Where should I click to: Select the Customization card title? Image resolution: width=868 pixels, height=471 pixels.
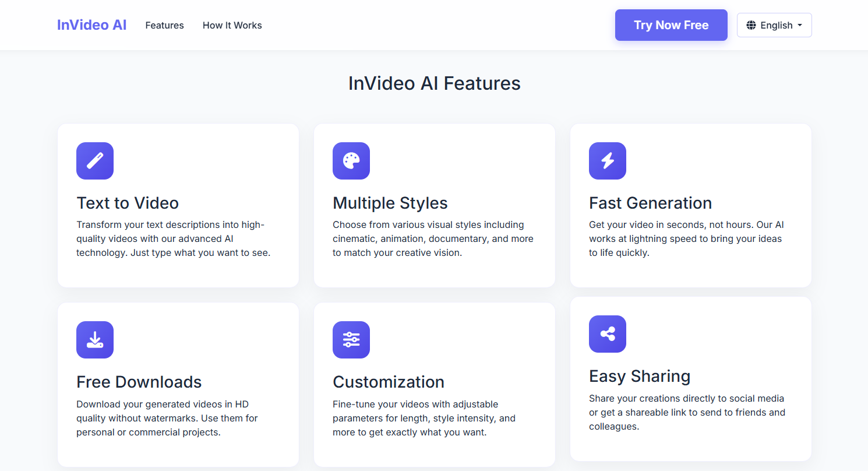click(x=389, y=382)
